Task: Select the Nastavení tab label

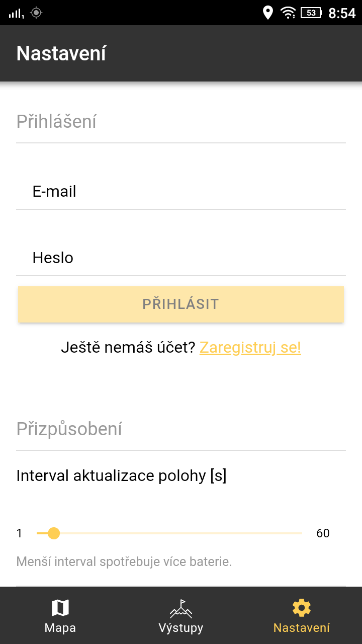Action: [302, 628]
